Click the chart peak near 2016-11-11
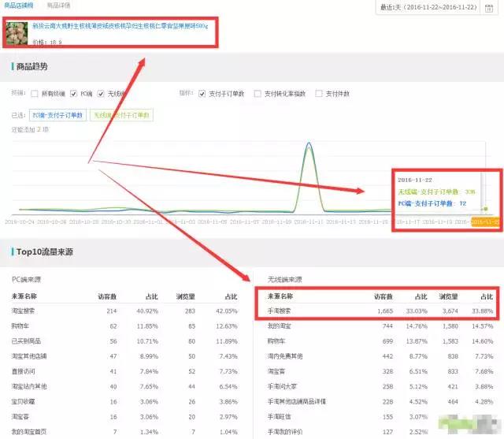 [306, 147]
